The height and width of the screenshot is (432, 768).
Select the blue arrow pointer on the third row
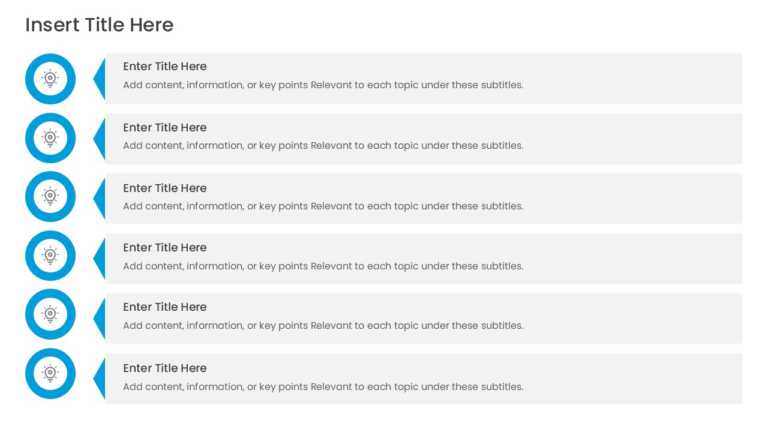pyautogui.click(x=99, y=198)
